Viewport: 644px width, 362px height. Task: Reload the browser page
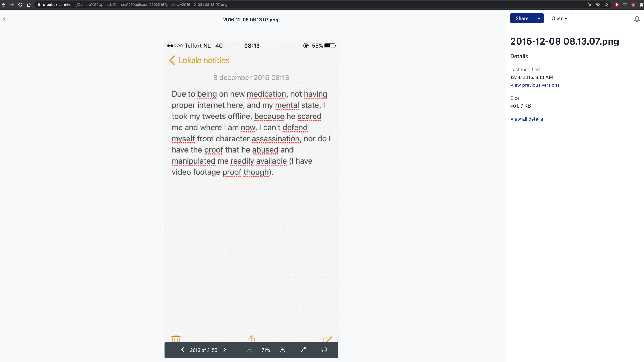pos(20,5)
